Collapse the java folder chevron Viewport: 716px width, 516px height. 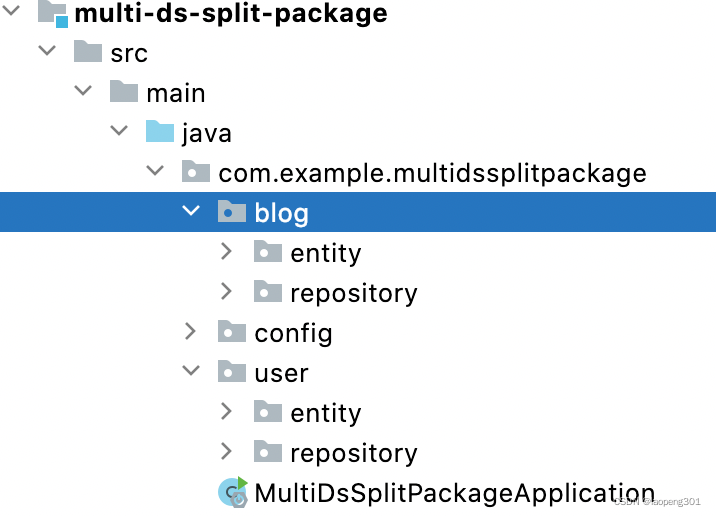[x=119, y=132]
